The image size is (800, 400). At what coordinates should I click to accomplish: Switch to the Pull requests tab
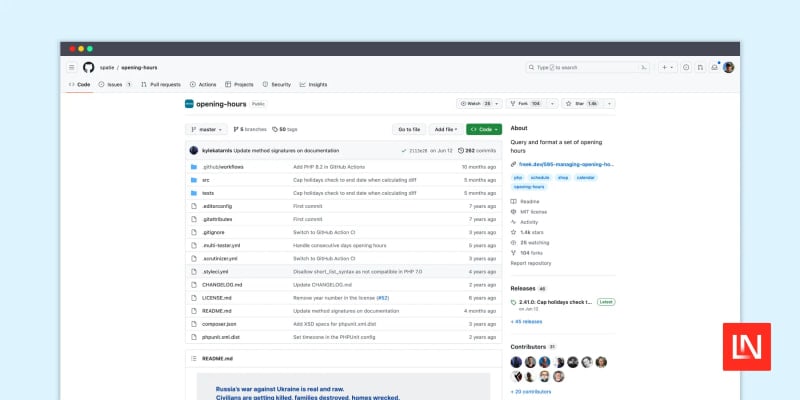(x=161, y=85)
